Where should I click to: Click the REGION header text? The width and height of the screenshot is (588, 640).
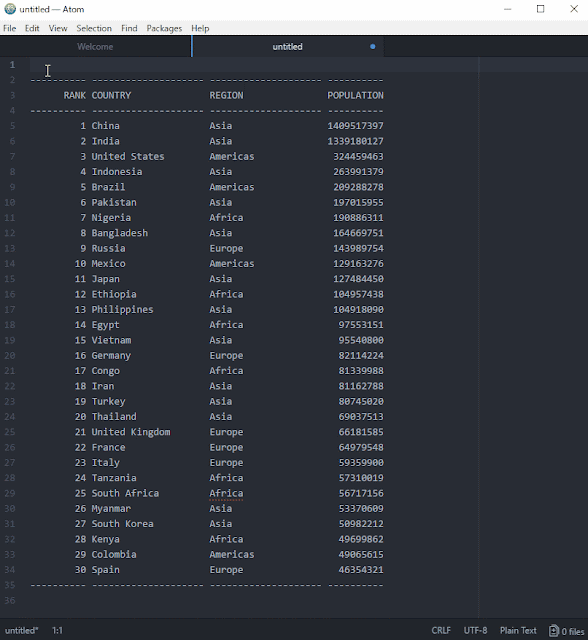coord(226,95)
